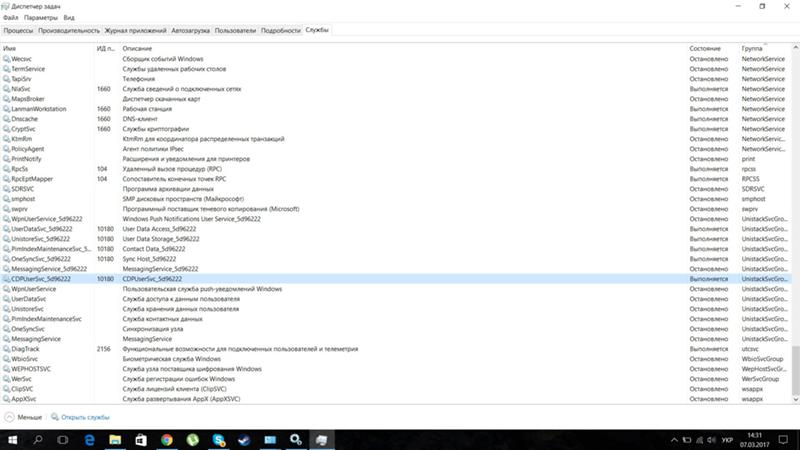The height and width of the screenshot is (450, 800).
Task: Select the KtmRm service row
Action: coord(396,139)
